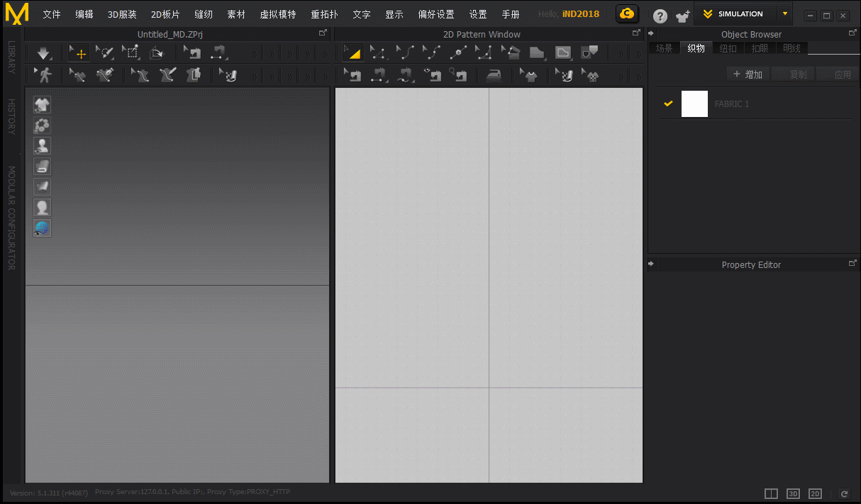Select Edit Pattern tool in 2D toolbar

(379, 53)
